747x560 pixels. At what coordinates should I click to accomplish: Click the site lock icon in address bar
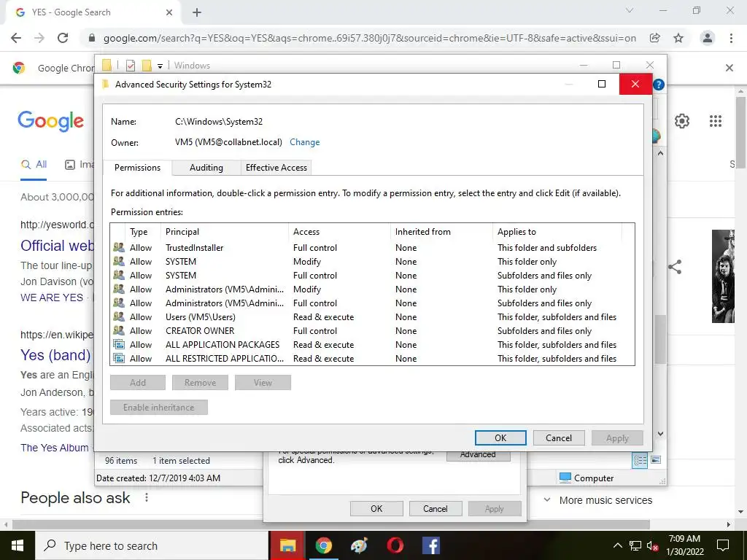pos(92,38)
